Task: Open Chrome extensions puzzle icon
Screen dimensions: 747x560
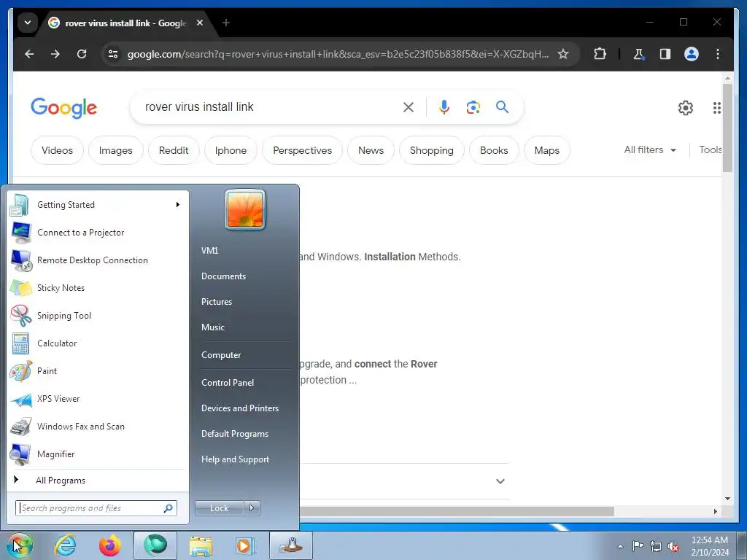Action: (x=600, y=54)
